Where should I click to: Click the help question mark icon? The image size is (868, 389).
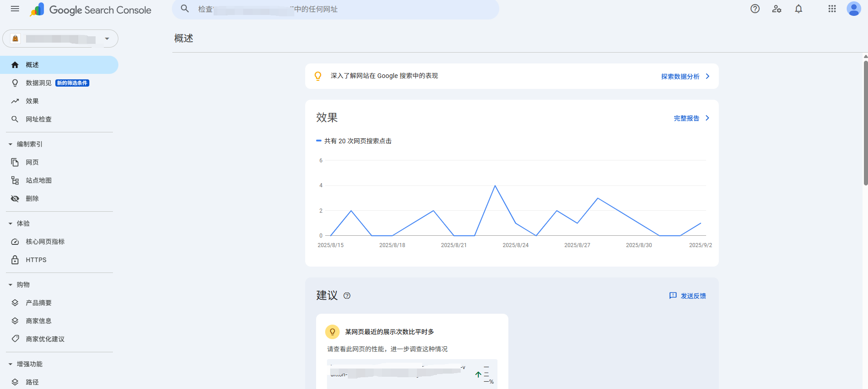(755, 9)
